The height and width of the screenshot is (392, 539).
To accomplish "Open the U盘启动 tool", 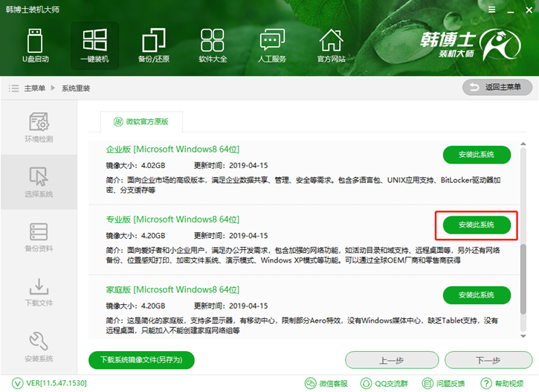I will [36, 45].
